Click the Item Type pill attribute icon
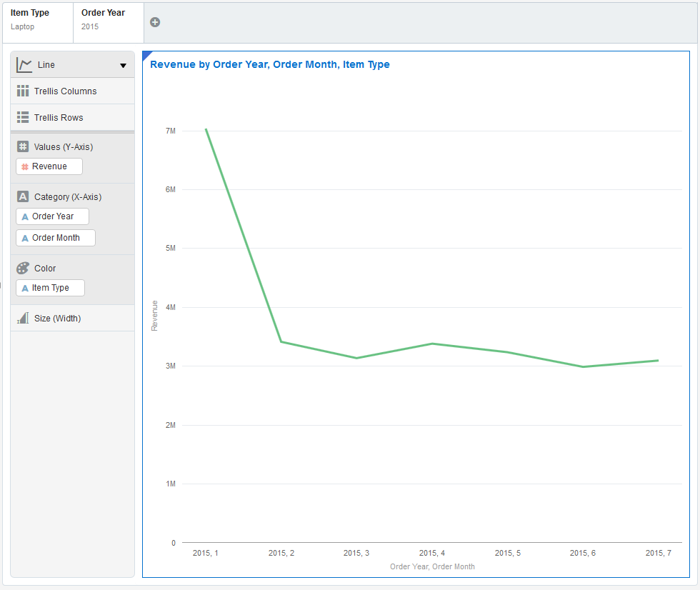The height and width of the screenshot is (590, 700). 25,288
